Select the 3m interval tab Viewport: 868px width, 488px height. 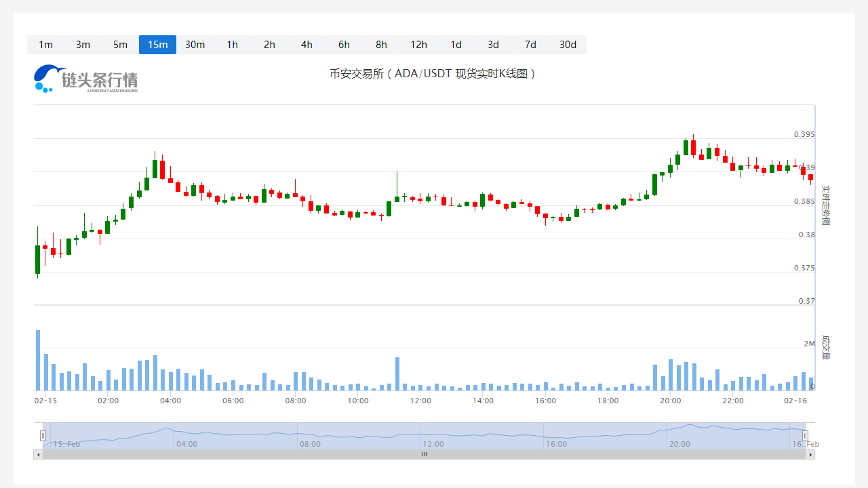[x=83, y=45]
